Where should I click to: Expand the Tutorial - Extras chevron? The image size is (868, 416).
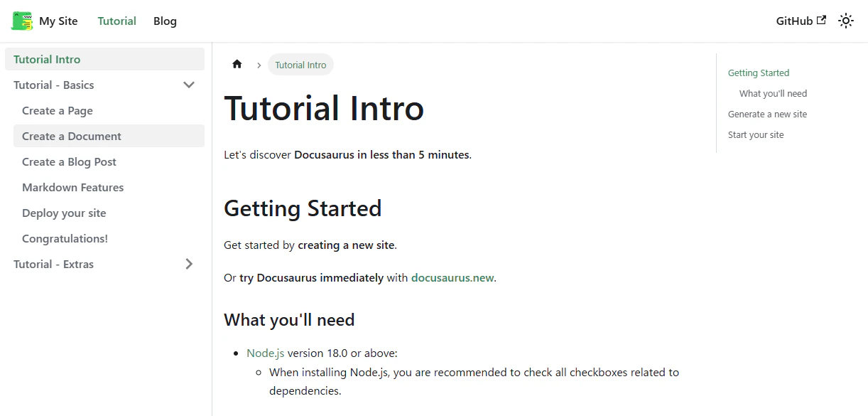tap(189, 264)
